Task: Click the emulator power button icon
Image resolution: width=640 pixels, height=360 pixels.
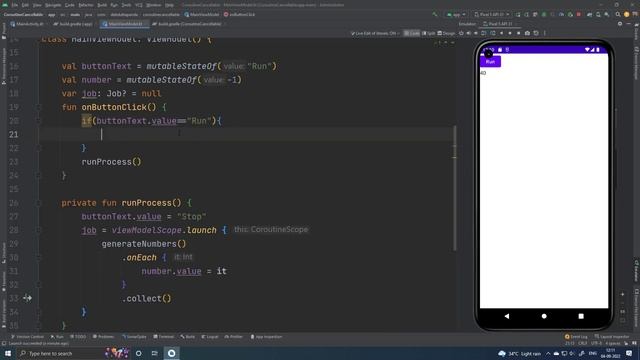Action: pos(461,33)
